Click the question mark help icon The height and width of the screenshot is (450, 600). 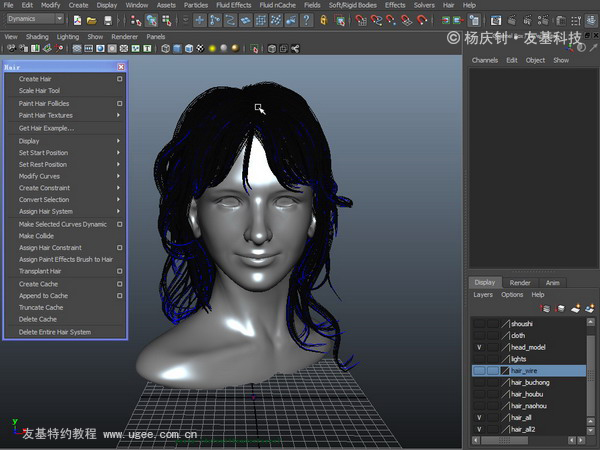pyautogui.click(x=307, y=20)
